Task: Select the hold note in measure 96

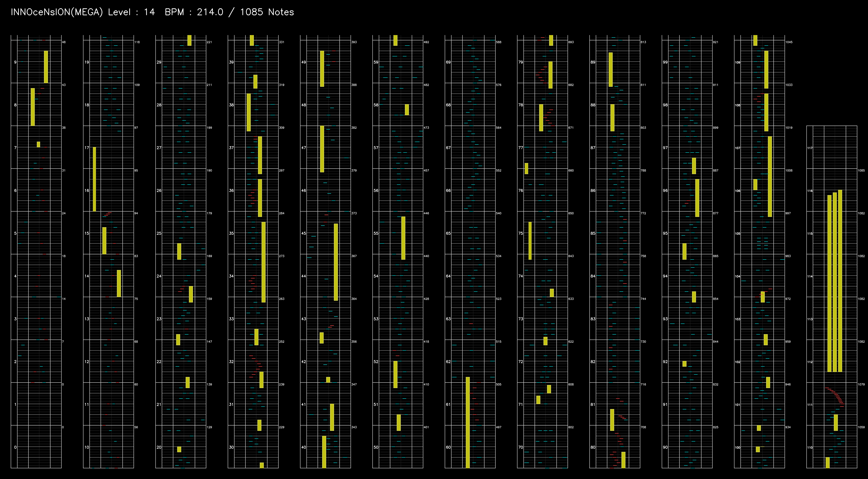Action: point(697,198)
